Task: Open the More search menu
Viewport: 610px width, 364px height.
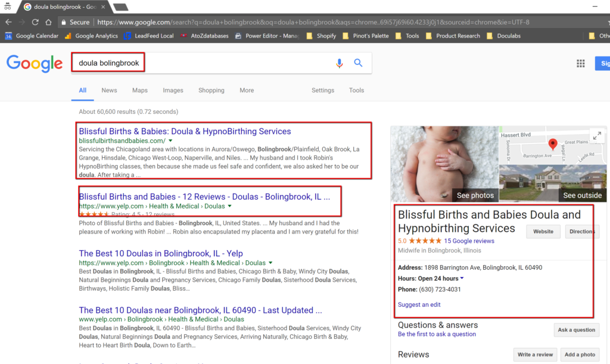Action: (x=247, y=90)
